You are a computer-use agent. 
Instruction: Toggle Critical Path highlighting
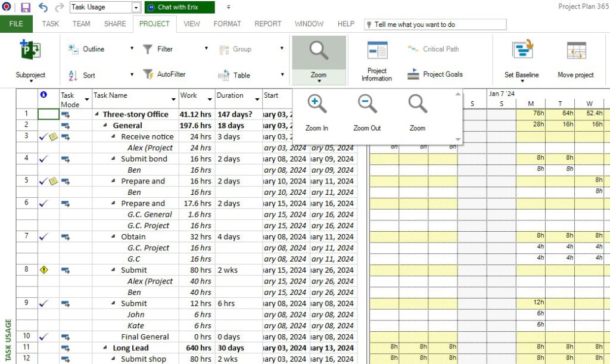434,49
